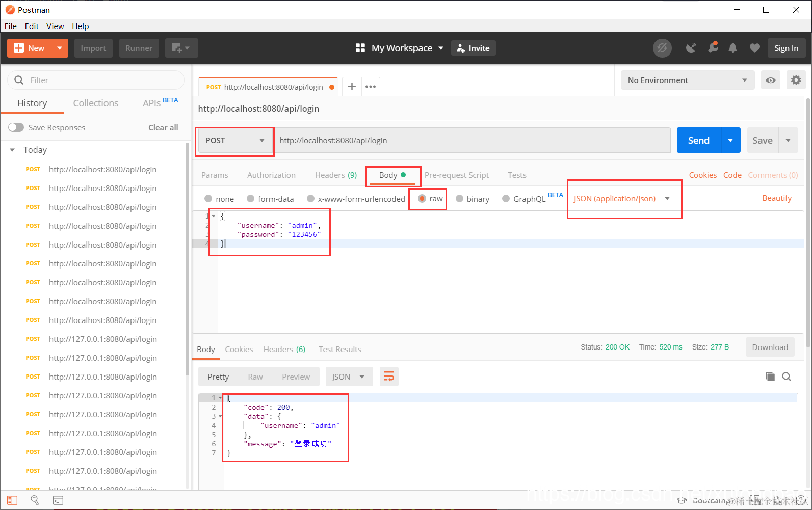This screenshot has width=812, height=510.
Task: Click the Beautify link
Action: (777, 198)
